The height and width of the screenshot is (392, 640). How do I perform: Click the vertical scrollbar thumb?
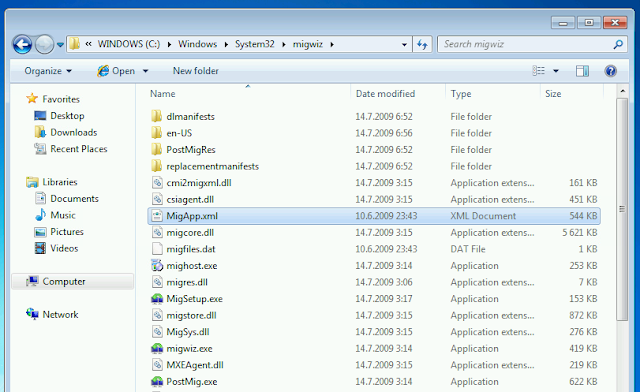coord(622,209)
